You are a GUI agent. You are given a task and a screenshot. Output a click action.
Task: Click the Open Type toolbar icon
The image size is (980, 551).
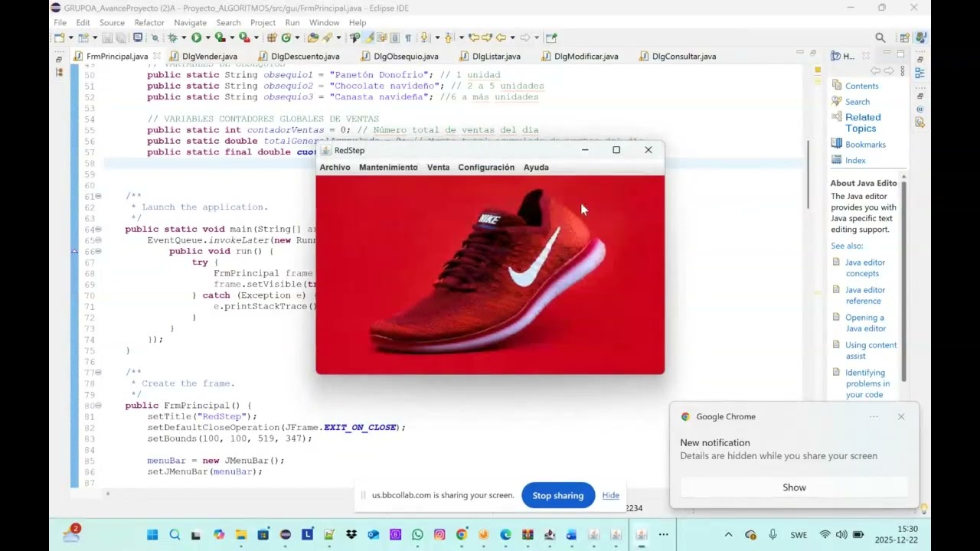(313, 37)
